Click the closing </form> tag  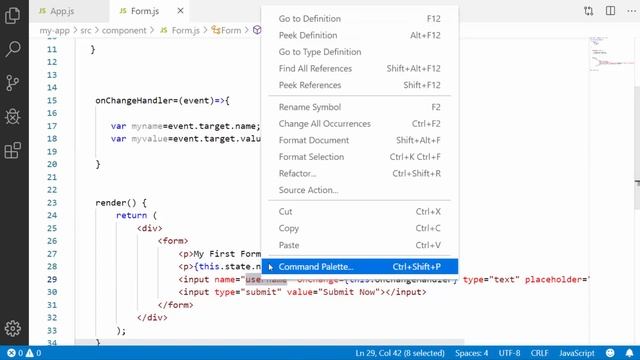click(x=176, y=305)
